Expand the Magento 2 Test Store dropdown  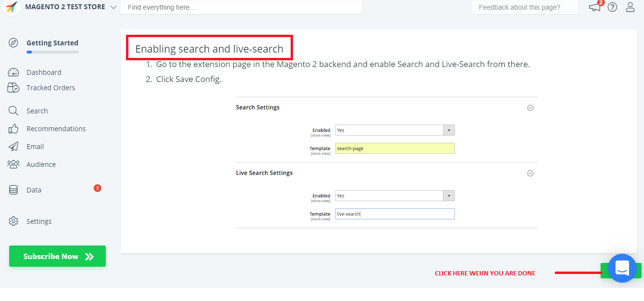click(113, 7)
